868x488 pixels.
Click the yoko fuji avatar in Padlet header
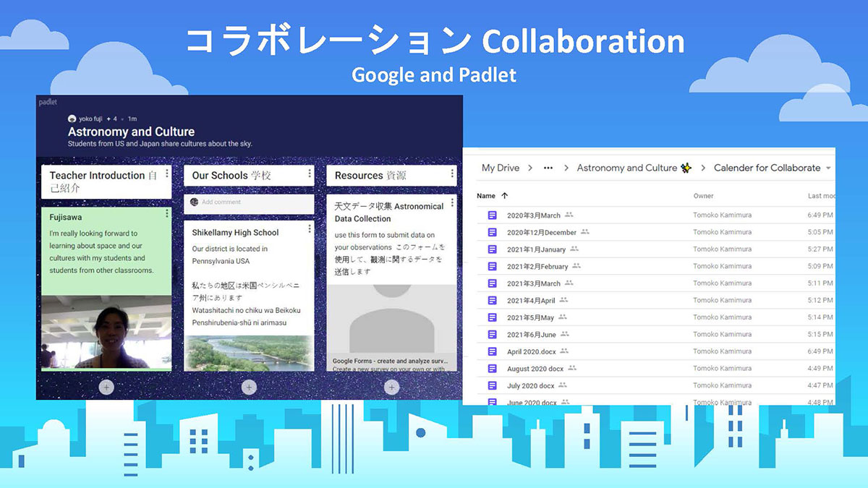(x=72, y=119)
